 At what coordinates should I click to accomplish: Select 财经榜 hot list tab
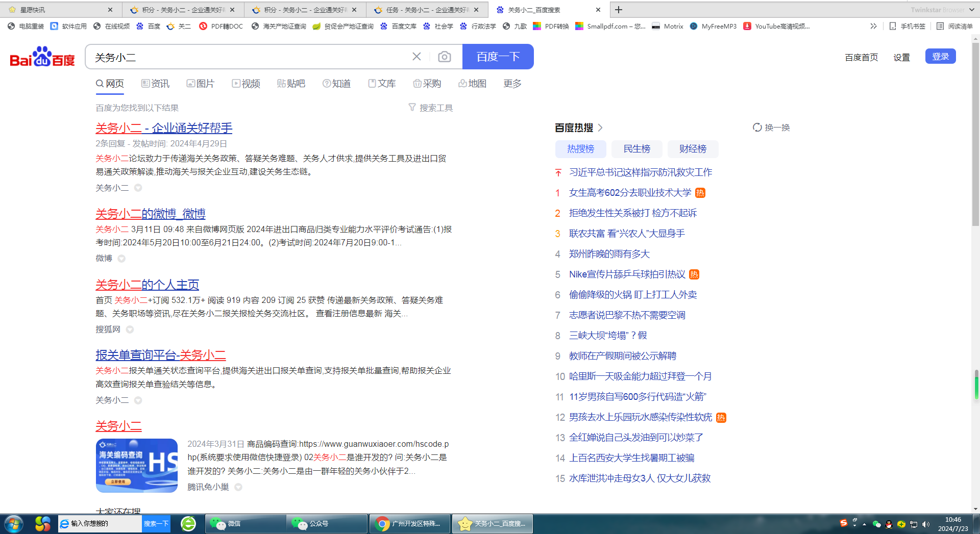(693, 149)
